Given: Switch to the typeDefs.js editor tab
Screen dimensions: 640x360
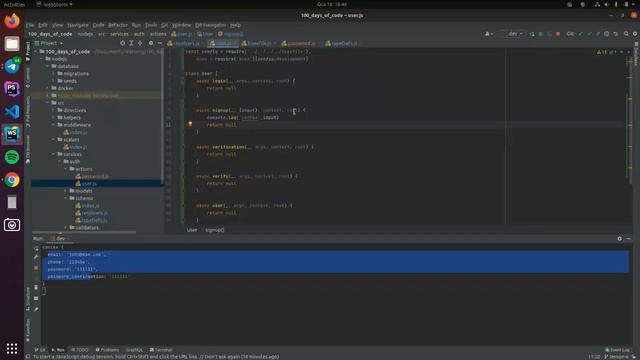Looking at the screenshot, I should [x=344, y=43].
